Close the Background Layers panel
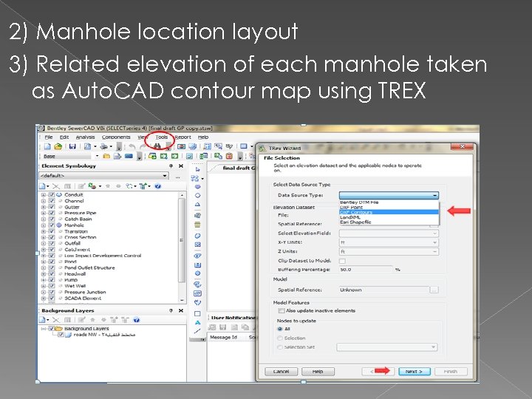Image resolution: width=532 pixels, height=399 pixels. [x=181, y=310]
